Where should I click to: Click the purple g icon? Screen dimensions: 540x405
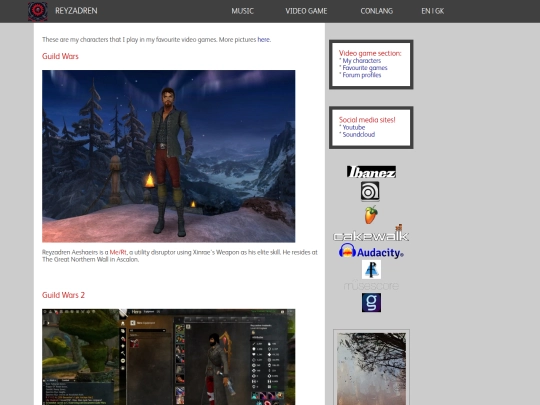(x=371, y=302)
